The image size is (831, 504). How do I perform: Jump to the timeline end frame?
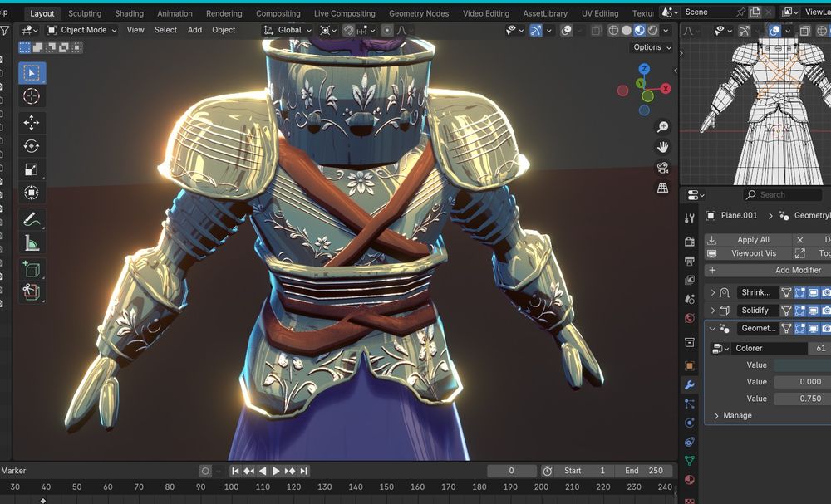pos(303,471)
